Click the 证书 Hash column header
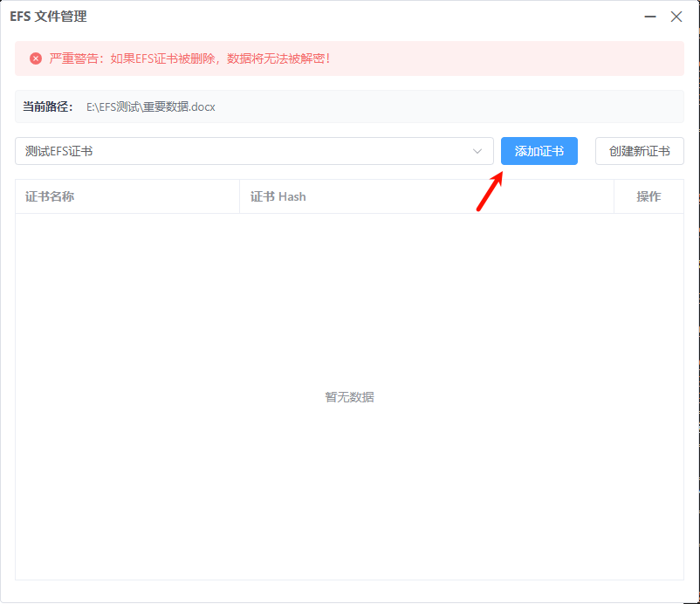This screenshot has width=700, height=604. pos(278,196)
